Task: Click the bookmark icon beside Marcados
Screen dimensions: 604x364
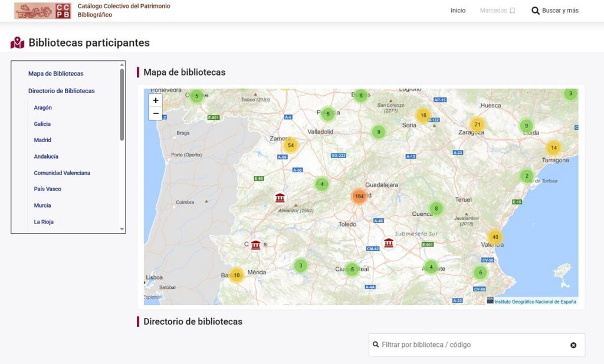Action: pos(511,10)
